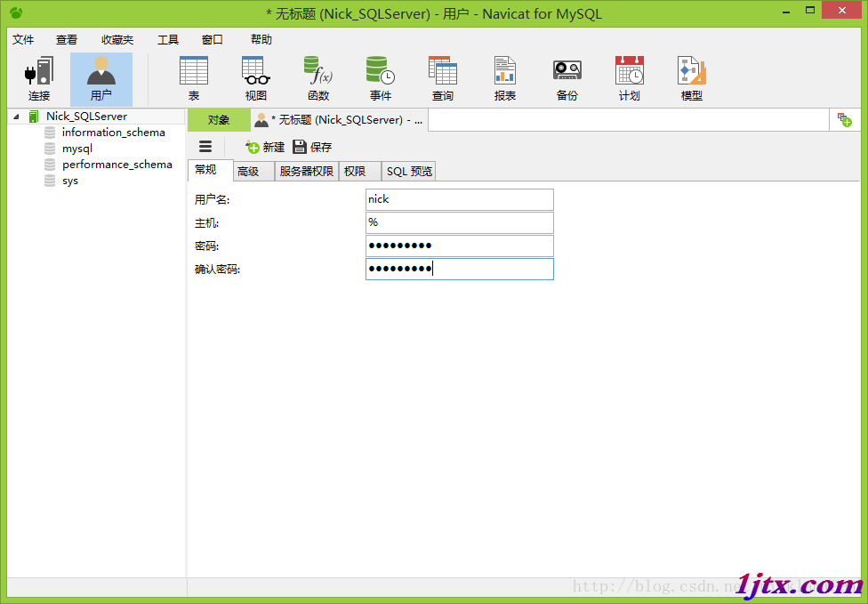Minimize the Navicat window
Image resolution: width=868 pixels, height=604 pixels.
coord(786,11)
